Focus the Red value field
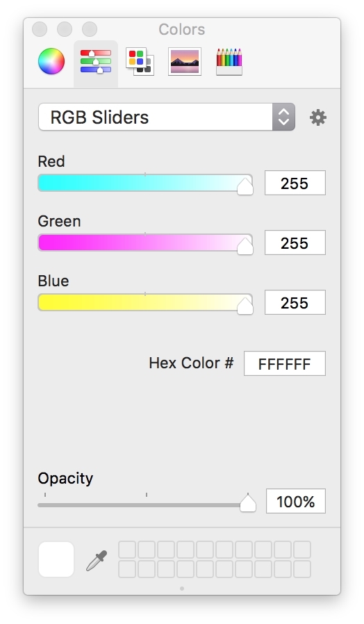 [x=295, y=183]
